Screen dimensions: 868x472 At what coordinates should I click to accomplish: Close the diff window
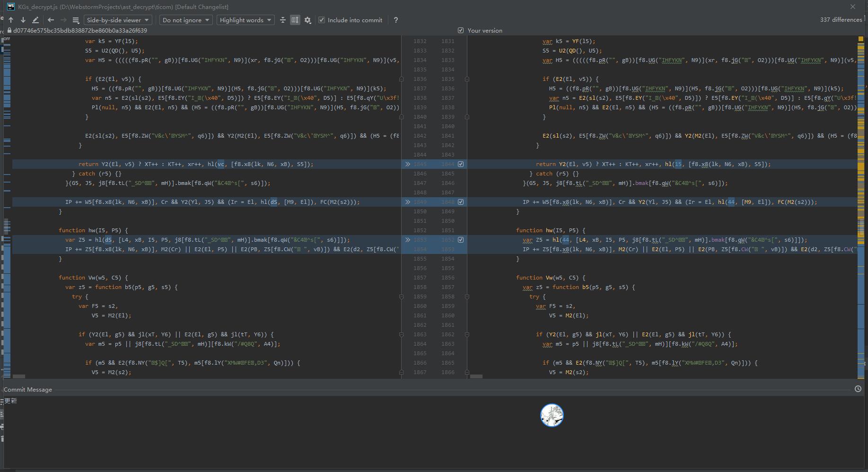pyautogui.click(x=852, y=7)
